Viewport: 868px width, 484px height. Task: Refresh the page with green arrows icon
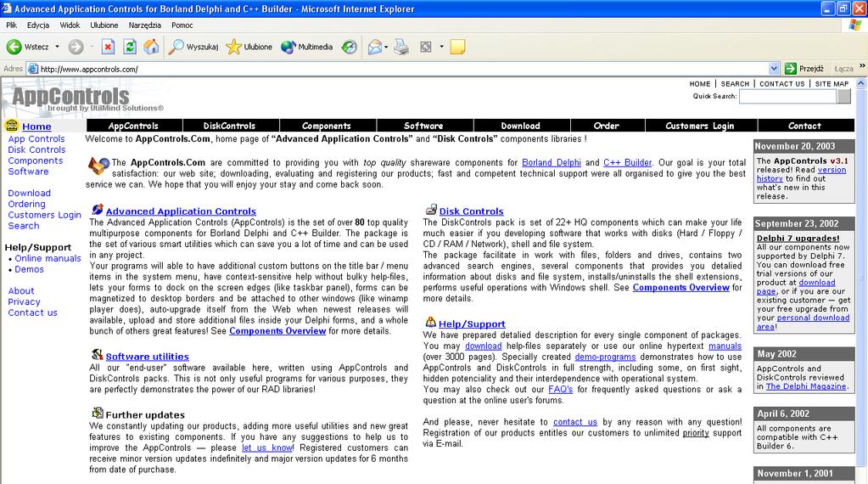tap(130, 47)
